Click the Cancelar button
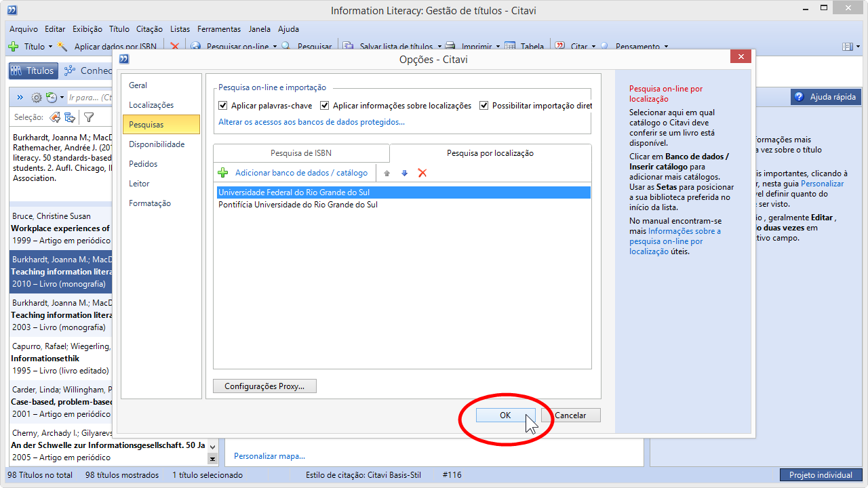868x488 pixels. [570, 415]
